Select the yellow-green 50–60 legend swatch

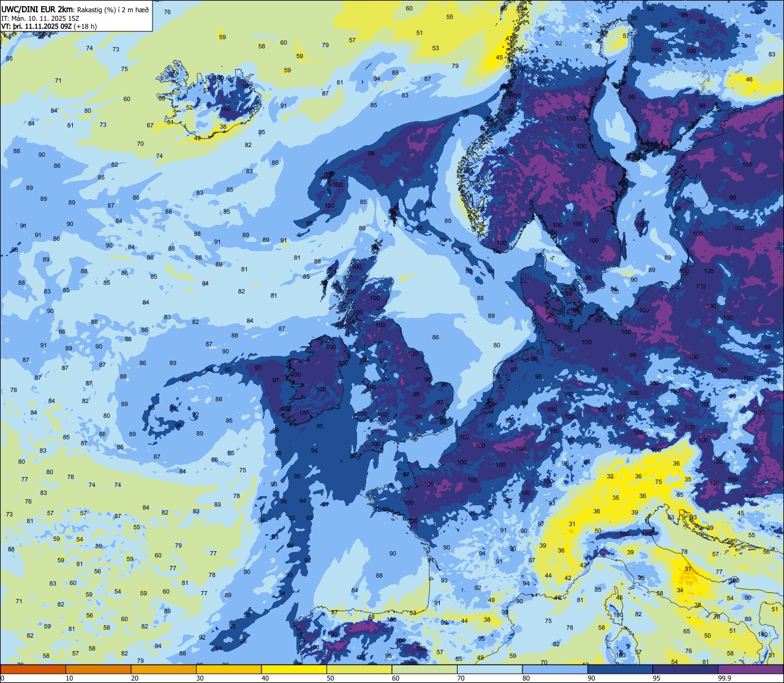tap(359, 669)
